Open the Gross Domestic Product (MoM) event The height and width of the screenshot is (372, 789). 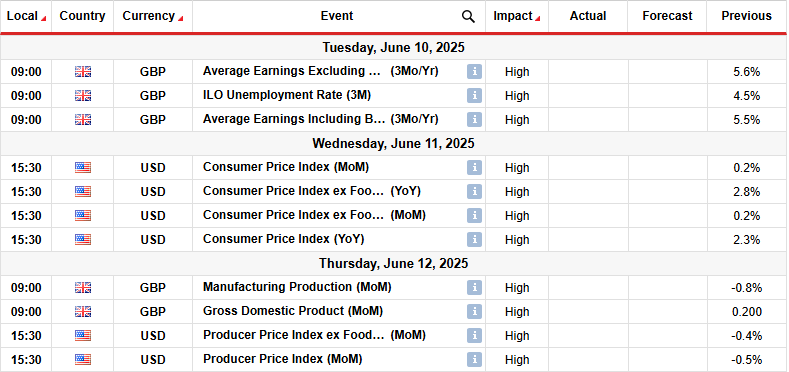[293, 311]
